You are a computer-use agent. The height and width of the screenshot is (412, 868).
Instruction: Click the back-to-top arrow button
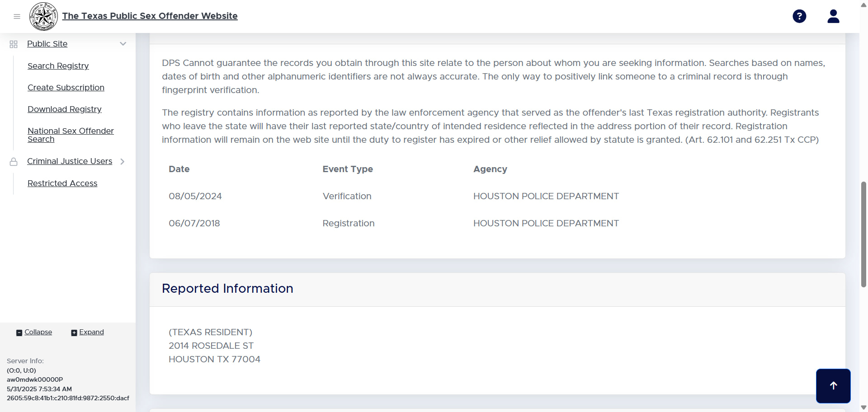coord(833,386)
